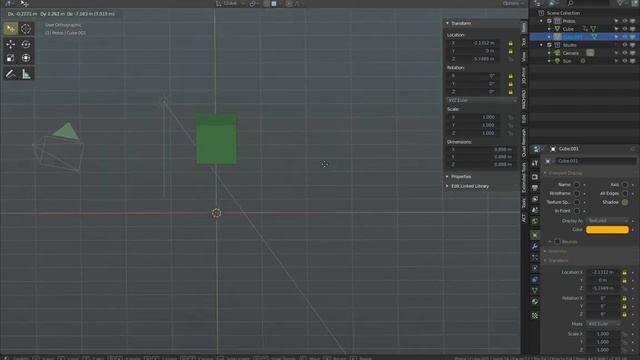This screenshot has height=360, width=640.
Task: Open the Modifiers wrench tab
Action: click(535, 247)
